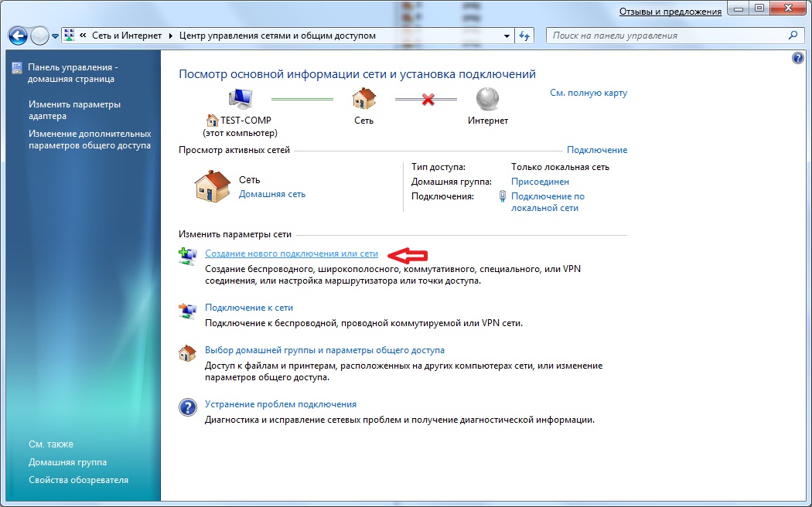Open 'Выбор домашней группы и параметры общего доступа'
The width and height of the screenshot is (812, 507).
pyautogui.click(x=325, y=350)
